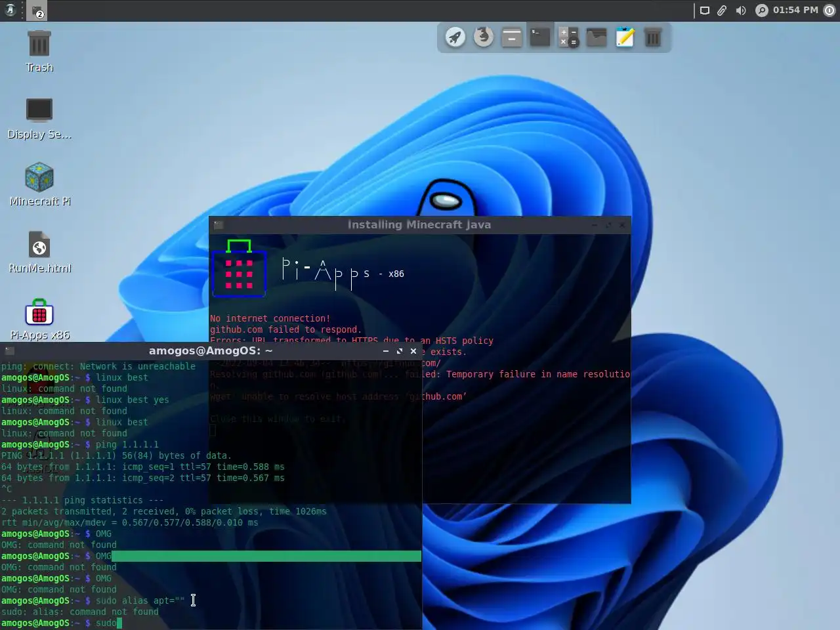This screenshot has height=630, width=840.
Task: Open the Installing Minecraft Java window menu icon
Action: tap(219, 224)
